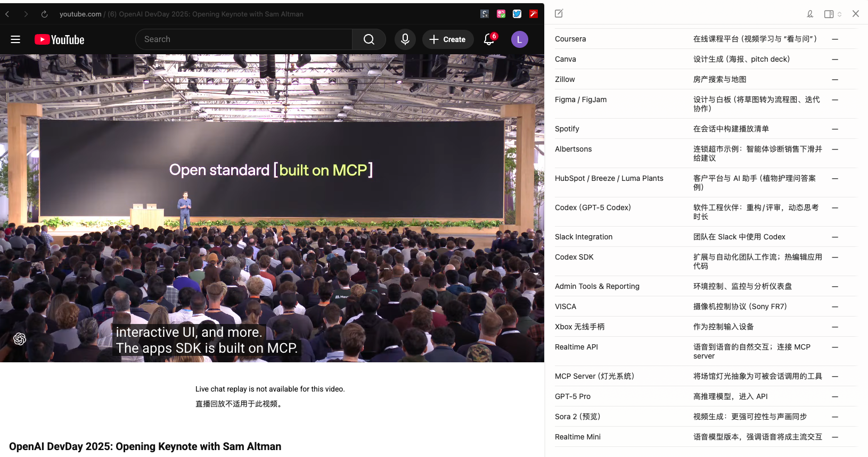The image size is (868, 457).
Task: Click the YouTube logo to go home
Action: 59,39
